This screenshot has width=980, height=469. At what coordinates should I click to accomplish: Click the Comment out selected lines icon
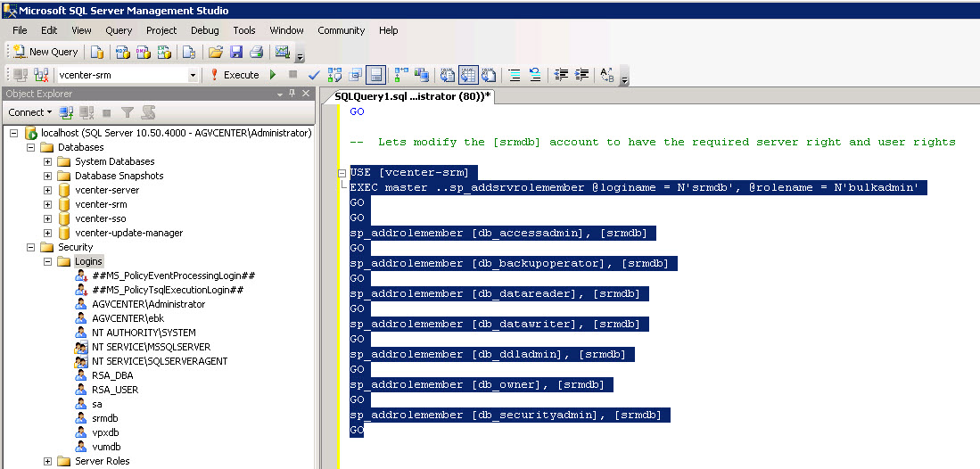pyautogui.click(x=514, y=75)
